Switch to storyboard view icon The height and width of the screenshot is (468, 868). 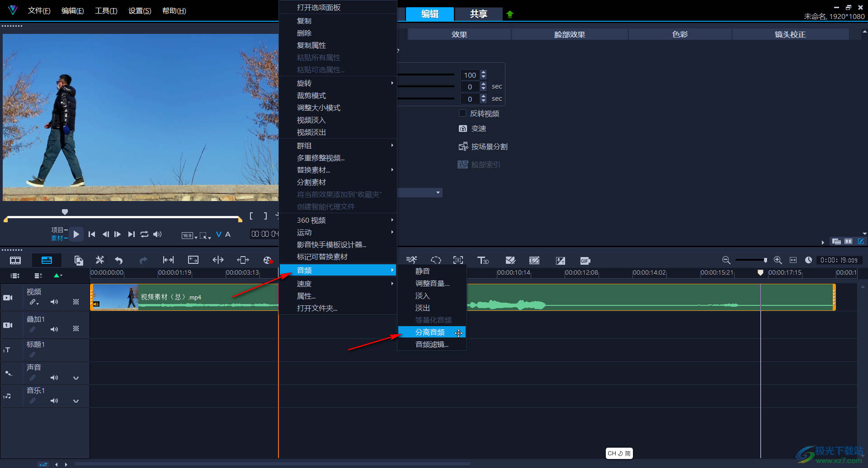pyautogui.click(x=15, y=260)
